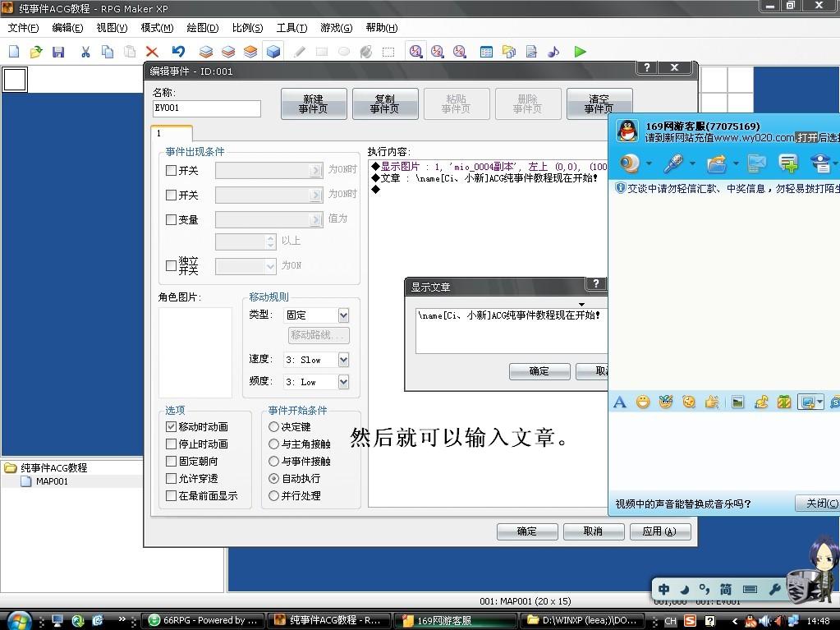840x630 pixels.
Task: Switch to 66RPG taskbar window
Action: pos(203,620)
